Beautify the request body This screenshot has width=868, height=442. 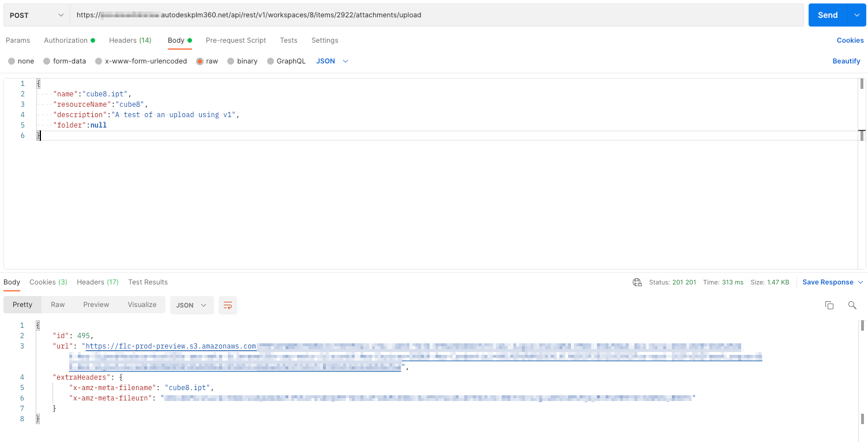click(x=846, y=61)
